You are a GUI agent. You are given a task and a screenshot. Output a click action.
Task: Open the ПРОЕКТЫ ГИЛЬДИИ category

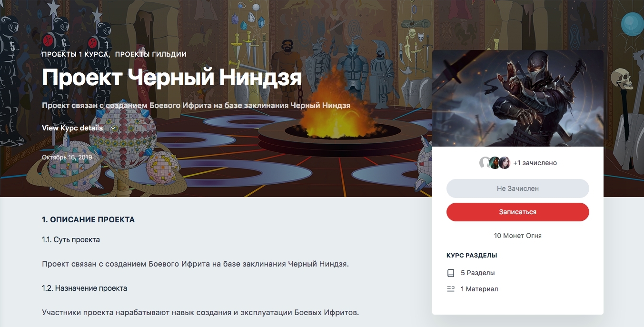pyautogui.click(x=151, y=54)
